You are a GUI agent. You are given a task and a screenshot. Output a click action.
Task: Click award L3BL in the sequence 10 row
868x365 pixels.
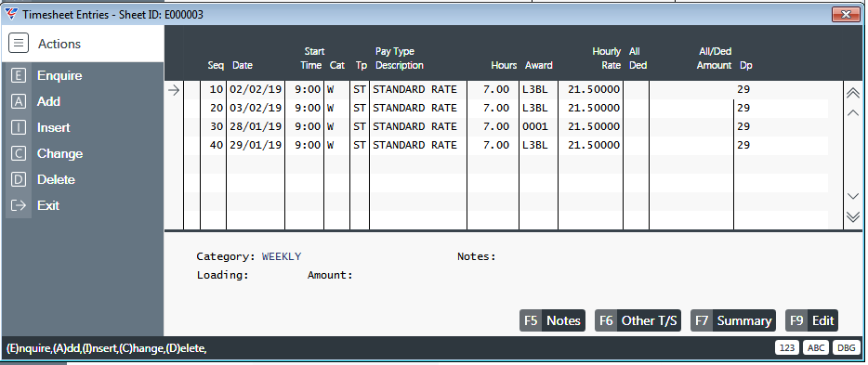(x=534, y=89)
